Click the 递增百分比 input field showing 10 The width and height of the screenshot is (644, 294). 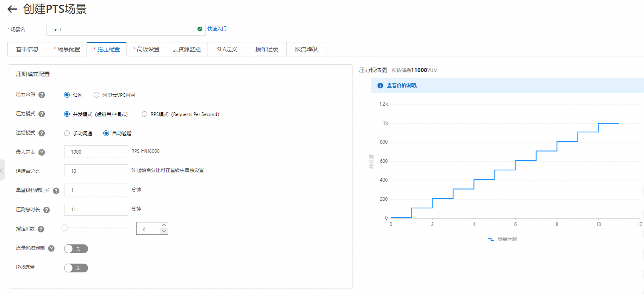96,171
